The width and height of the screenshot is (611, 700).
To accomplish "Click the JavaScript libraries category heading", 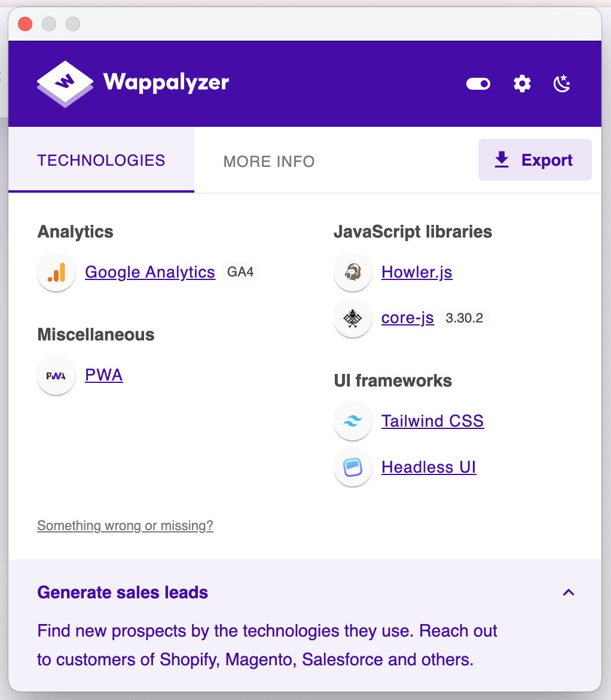I will tap(413, 232).
